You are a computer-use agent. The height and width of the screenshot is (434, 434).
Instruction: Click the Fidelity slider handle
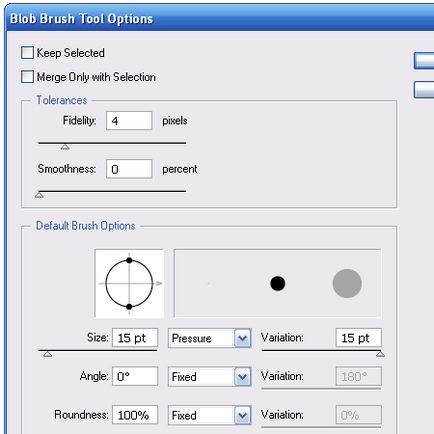click(65, 147)
